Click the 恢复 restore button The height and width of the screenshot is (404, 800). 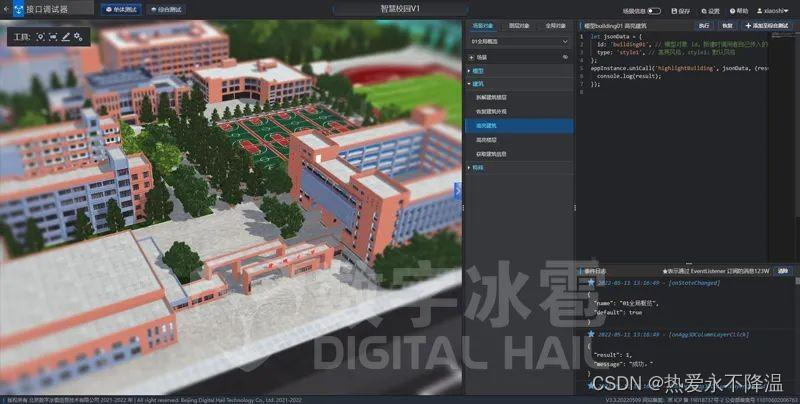727,26
